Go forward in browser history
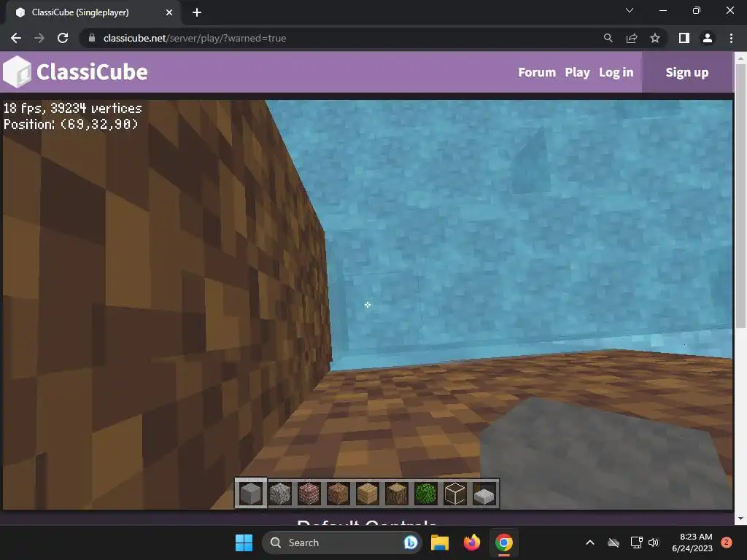Screen dimensions: 747x560 pyautogui.click(x=39, y=38)
